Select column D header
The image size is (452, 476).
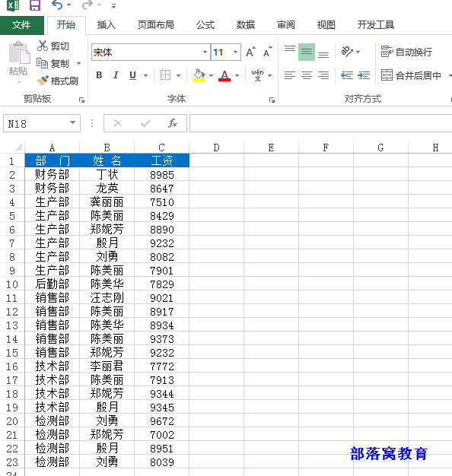[216, 148]
